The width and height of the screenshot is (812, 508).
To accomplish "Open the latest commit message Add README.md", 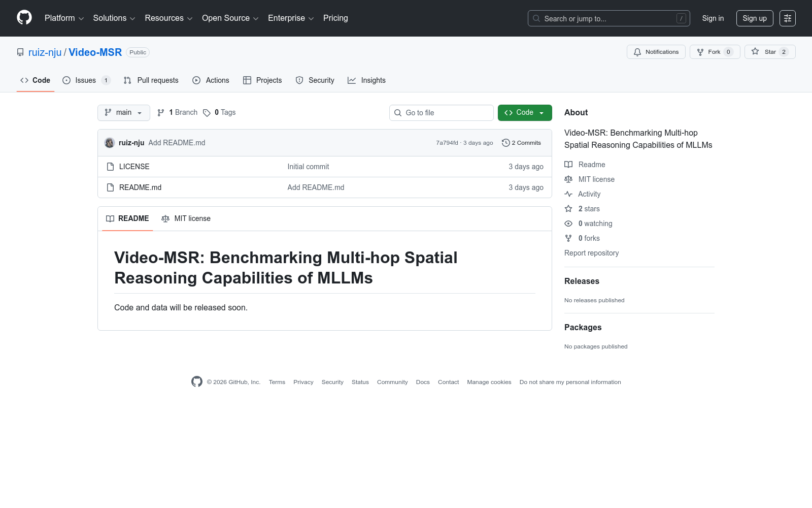I will tap(177, 143).
